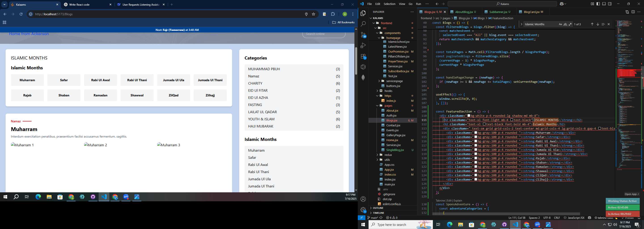Click Split Editor Right icon
Image resolution: width=644 pixels, height=229 pixels.
[x=633, y=12]
